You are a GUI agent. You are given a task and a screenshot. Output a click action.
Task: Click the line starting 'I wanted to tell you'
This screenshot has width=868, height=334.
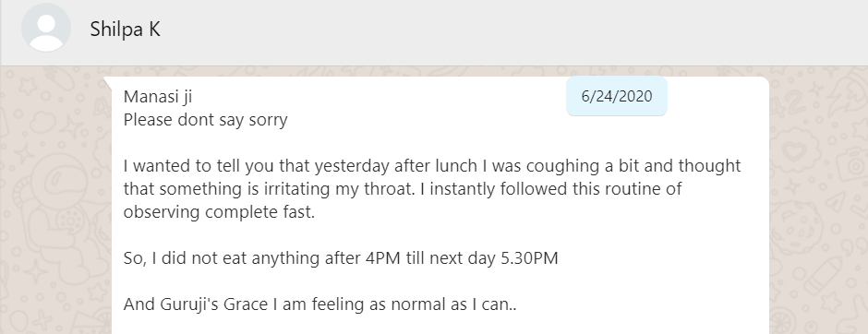click(432, 166)
